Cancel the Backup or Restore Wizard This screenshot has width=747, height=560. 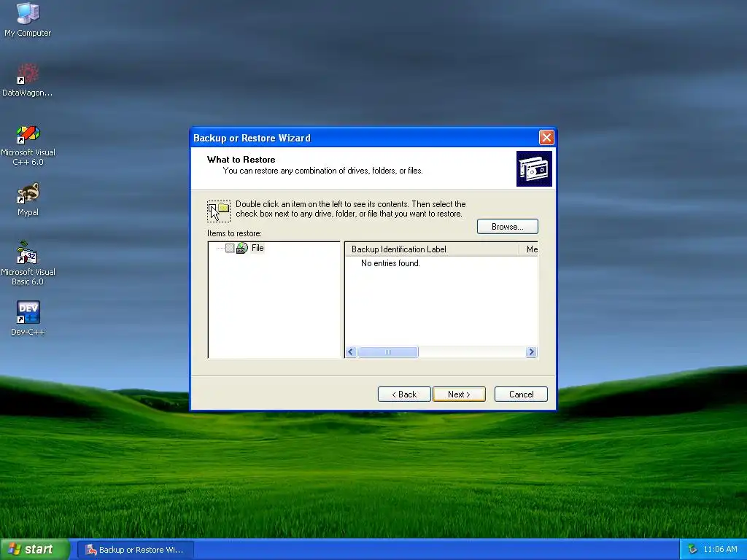click(521, 394)
